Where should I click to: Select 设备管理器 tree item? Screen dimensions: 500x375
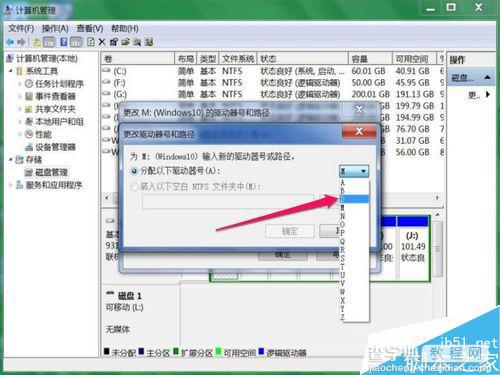(x=55, y=147)
